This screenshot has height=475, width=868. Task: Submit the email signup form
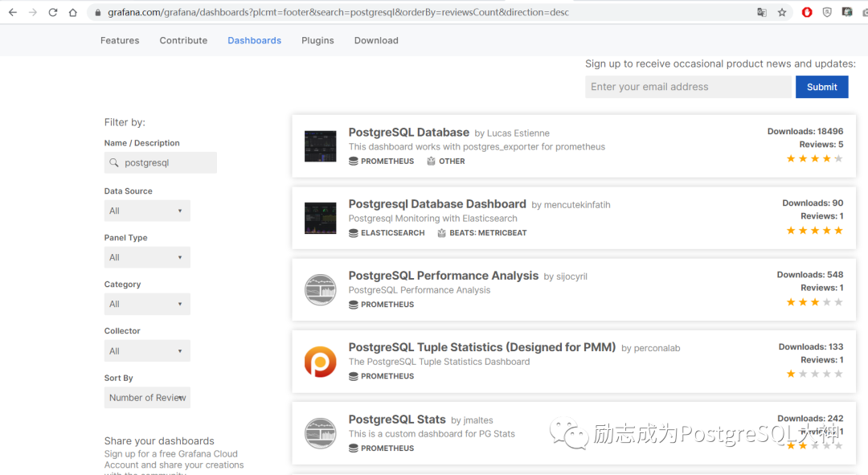tap(821, 87)
